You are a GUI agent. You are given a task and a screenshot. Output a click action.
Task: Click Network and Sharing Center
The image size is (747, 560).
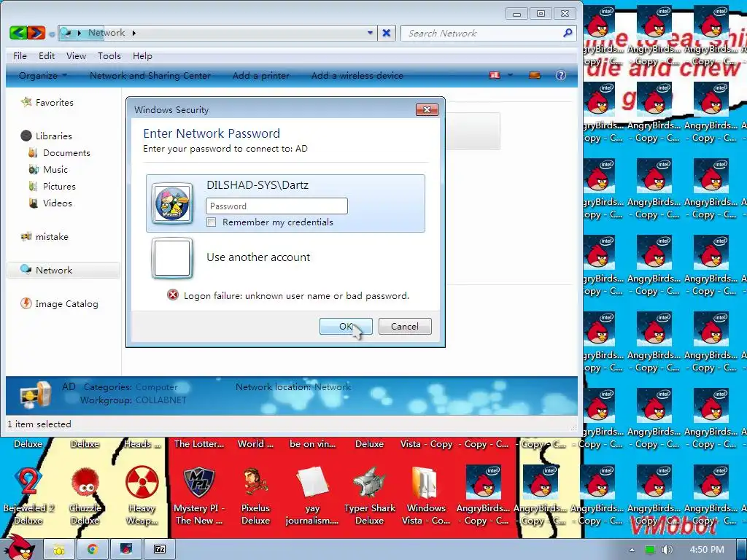pos(150,75)
